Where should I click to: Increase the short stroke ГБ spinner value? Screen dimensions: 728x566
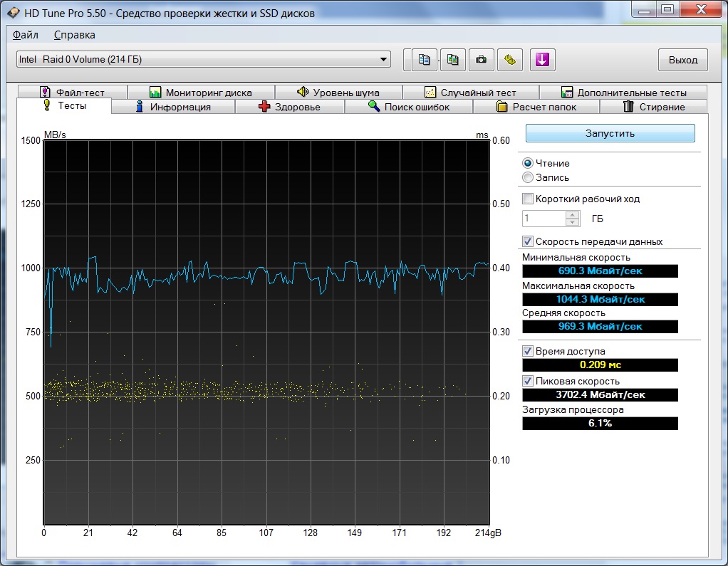[573, 215]
